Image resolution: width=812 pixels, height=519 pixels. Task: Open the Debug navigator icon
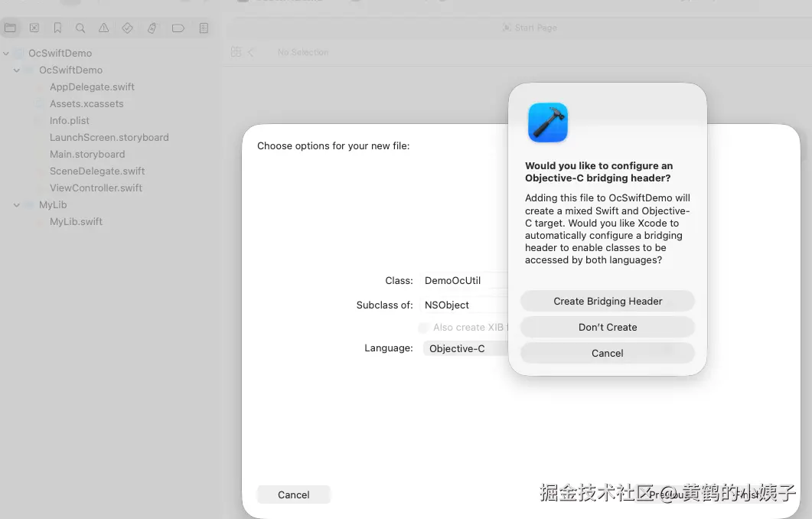click(x=152, y=28)
